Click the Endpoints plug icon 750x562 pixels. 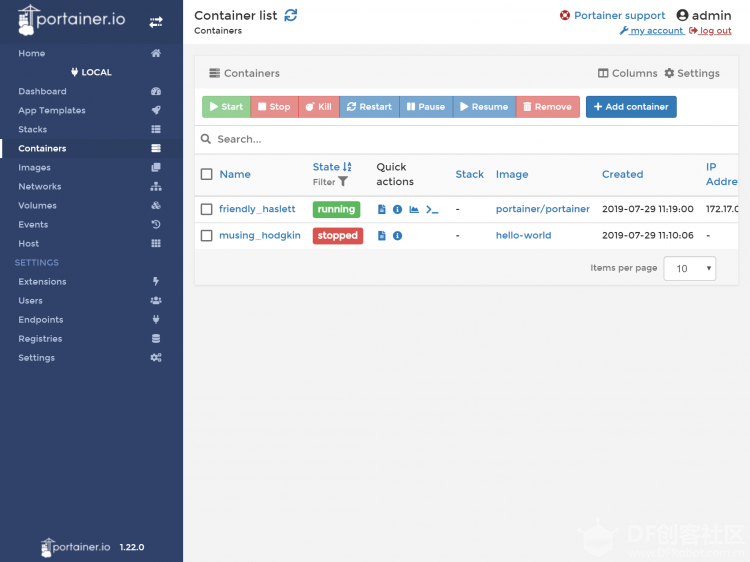pyautogui.click(x=156, y=320)
